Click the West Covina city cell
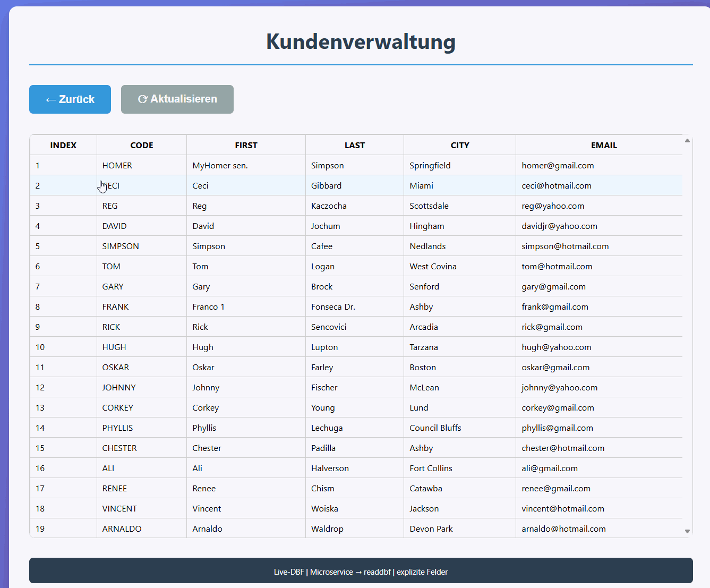Screen dimensions: 710x588 point(460,266)
